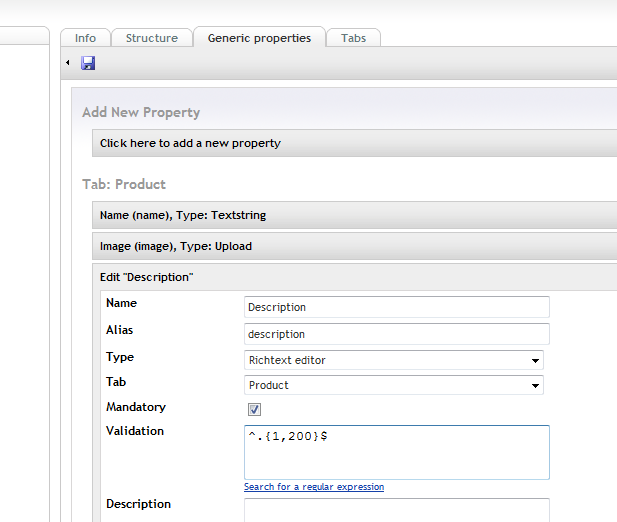This screenshot has height=522, width=617.
Task: Click the blue floppy disk save icon
Action: 88,63
